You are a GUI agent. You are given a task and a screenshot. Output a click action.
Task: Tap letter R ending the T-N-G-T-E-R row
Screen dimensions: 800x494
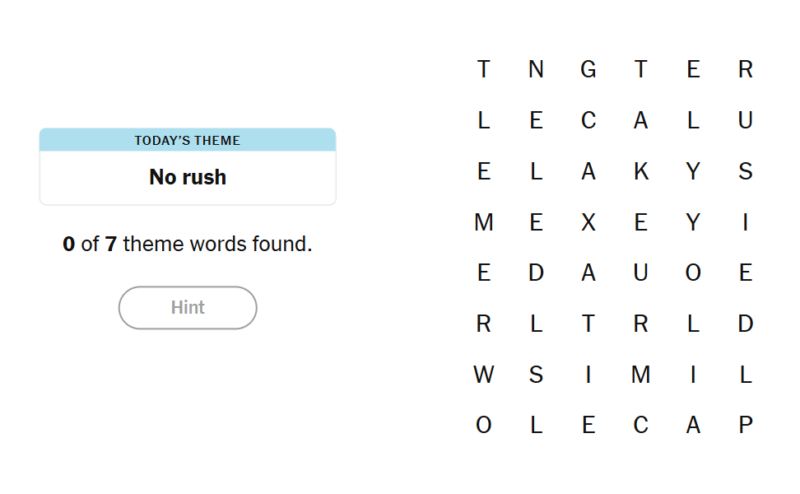point(745,69)
